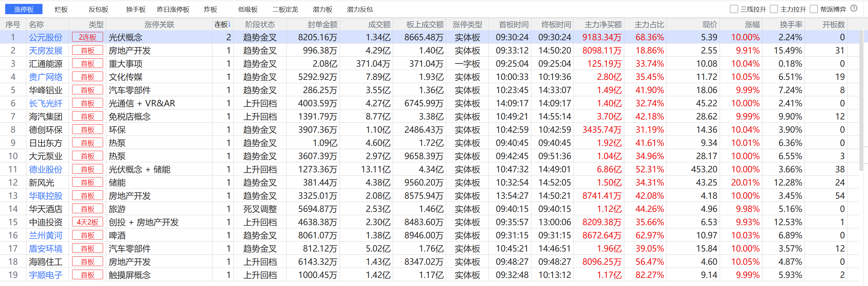Open stock link 天房发展
This screenshot has height=286, width=868.
[x=45, y=50]
